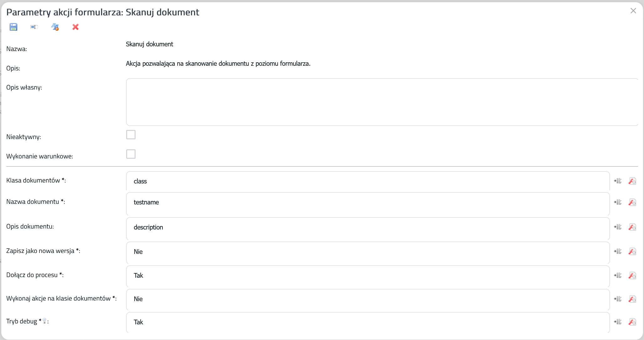
Task: Click function script icon for Klasa dokumentów
Action: click(x=632, y=181)
